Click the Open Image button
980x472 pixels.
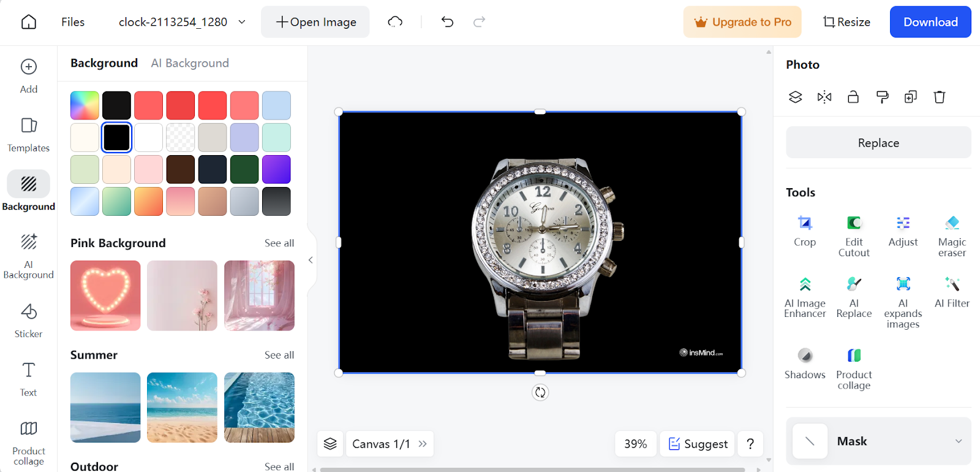(x=315, y=22)
